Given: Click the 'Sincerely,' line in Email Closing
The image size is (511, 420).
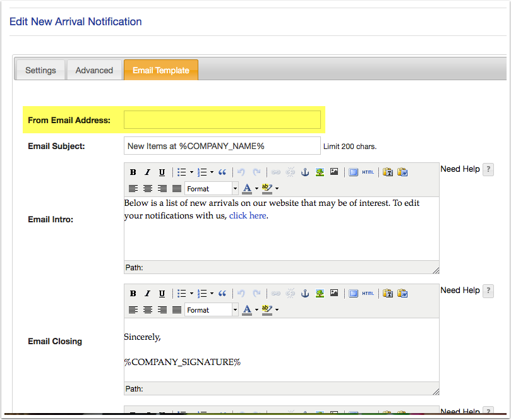Looking at the screenshot, I should click(x=142, y=337).
